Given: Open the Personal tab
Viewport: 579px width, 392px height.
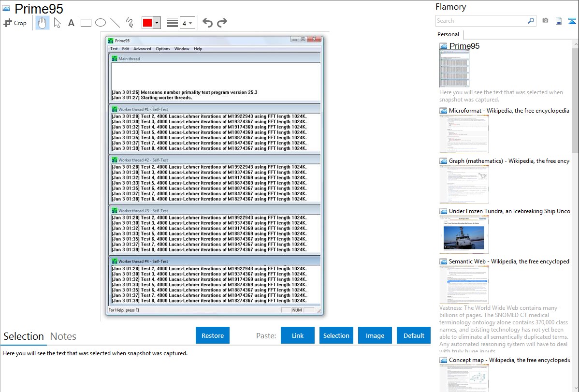Looking at the screenshot, I should 448,34.
